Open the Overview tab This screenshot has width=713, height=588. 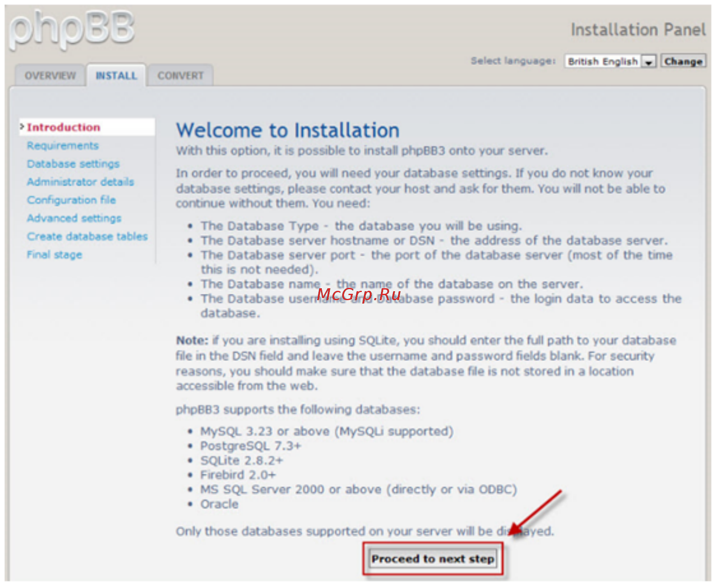tap(50, 76)
